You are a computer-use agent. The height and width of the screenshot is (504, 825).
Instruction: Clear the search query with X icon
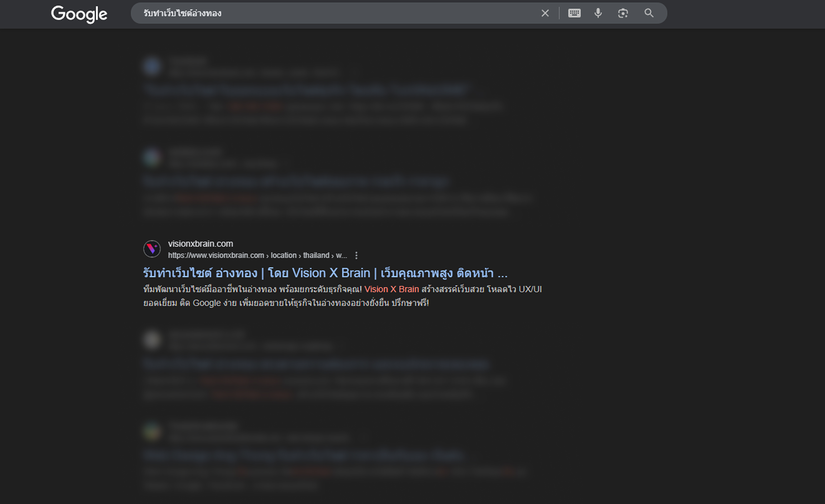point(545,13)
